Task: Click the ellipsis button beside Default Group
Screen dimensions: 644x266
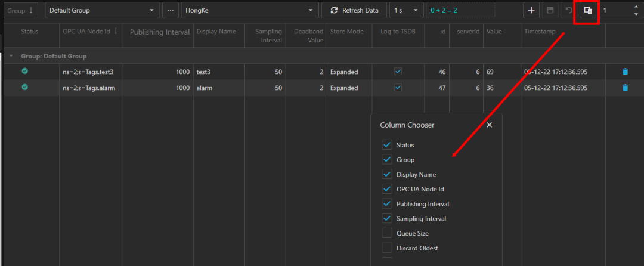Action: (x=171, y=10)
